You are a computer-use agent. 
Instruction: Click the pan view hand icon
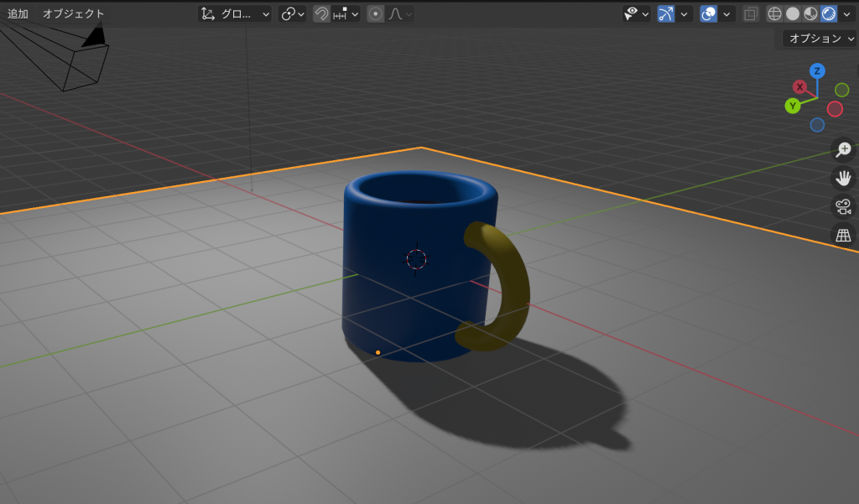point(842,178)
